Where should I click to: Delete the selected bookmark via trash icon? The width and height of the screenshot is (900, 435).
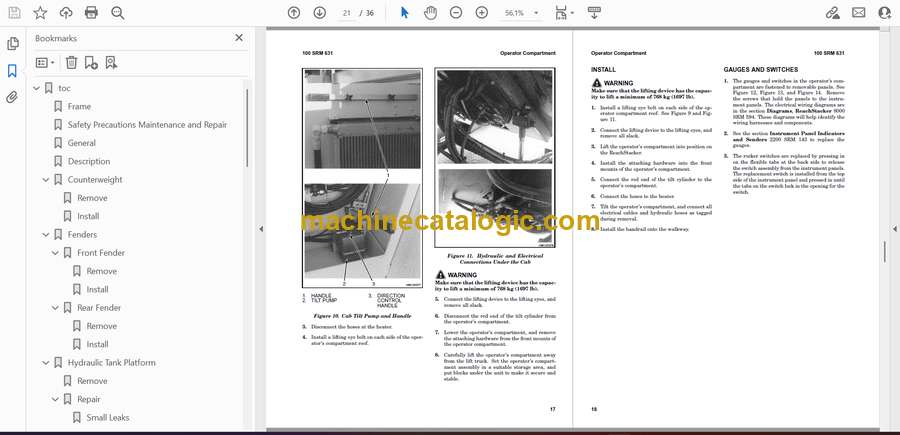[71, 63]
